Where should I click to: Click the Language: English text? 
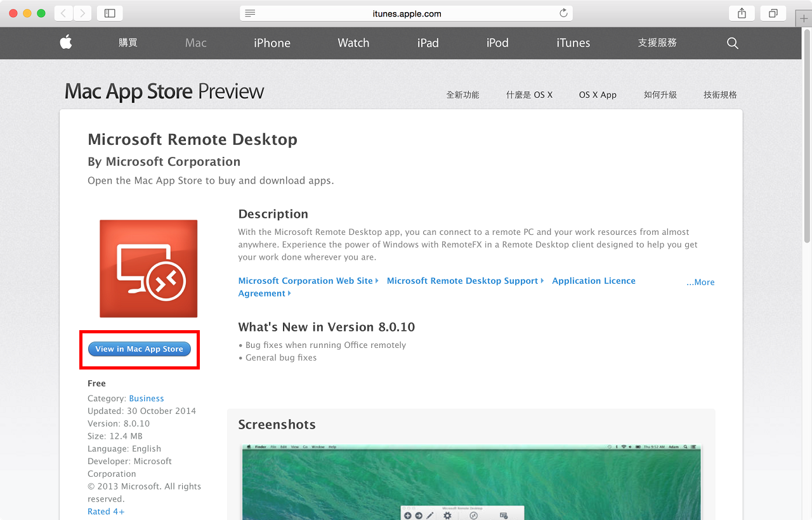124,449
